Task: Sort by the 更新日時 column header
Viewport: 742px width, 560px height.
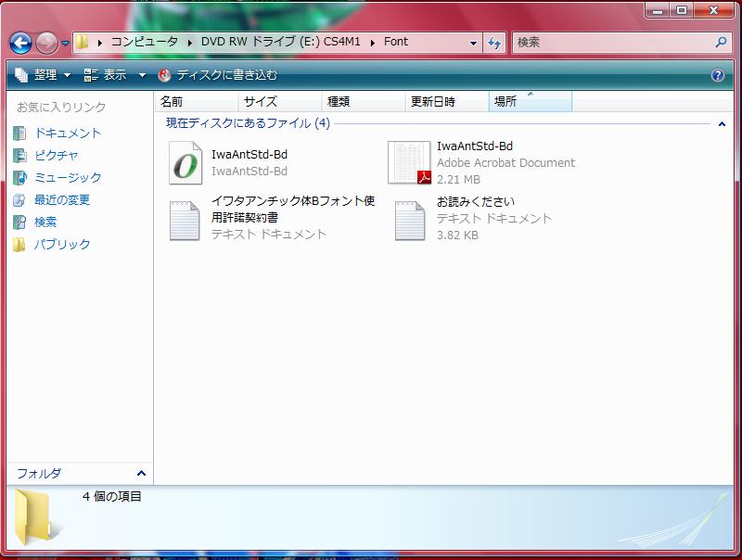Action: point(447,101)
